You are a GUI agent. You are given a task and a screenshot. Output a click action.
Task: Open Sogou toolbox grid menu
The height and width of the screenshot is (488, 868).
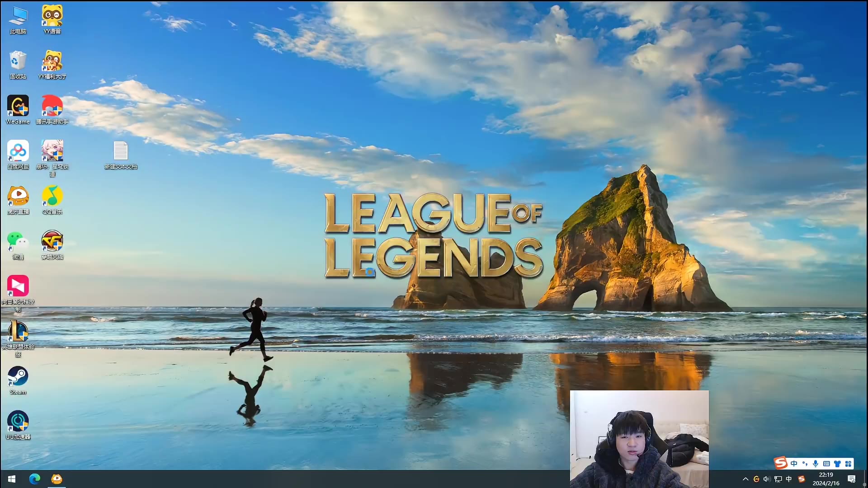(x=848, y=463)
